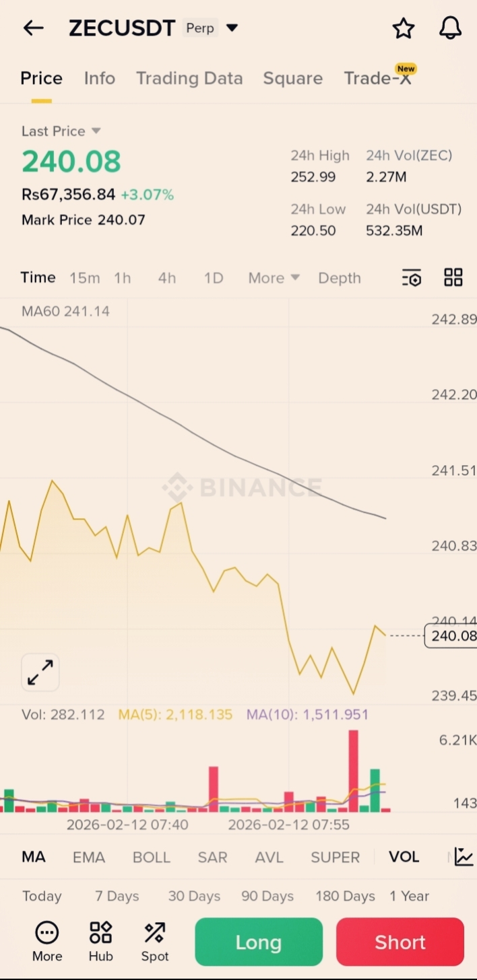Tap the back arrow icon

point(33,28)
